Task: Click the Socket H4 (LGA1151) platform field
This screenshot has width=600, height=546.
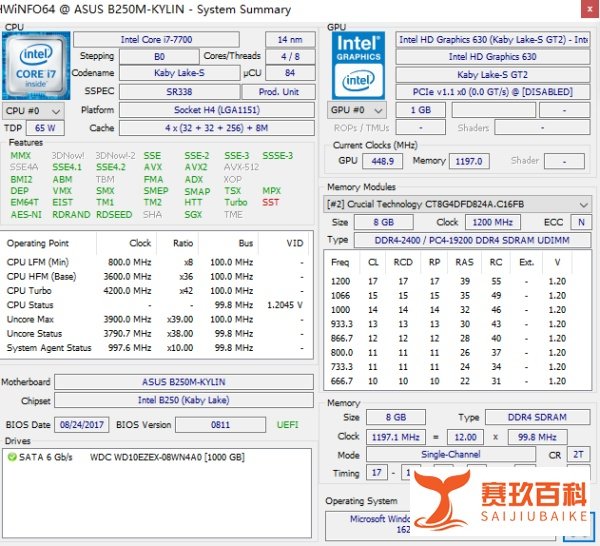Action: (217, 110)
